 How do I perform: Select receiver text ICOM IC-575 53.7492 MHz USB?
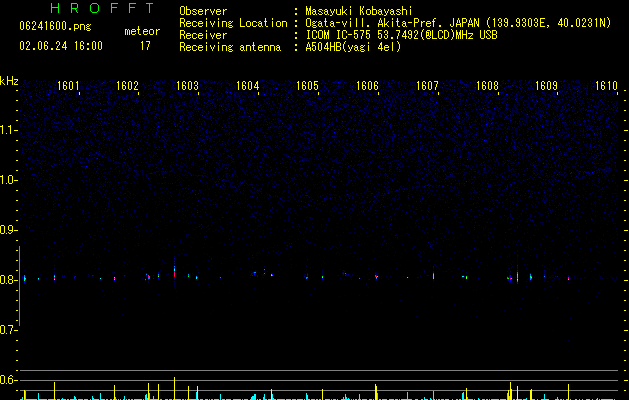point(402,35)
